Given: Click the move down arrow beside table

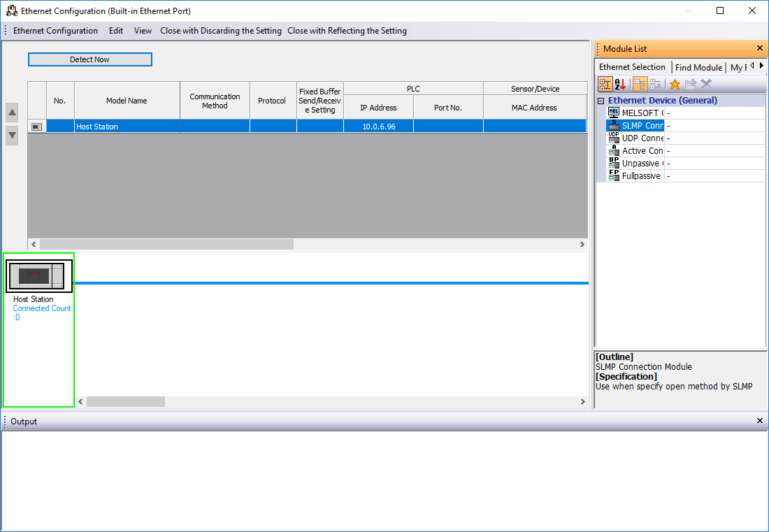Looking at the screenshot, I should tap(12, 135).
